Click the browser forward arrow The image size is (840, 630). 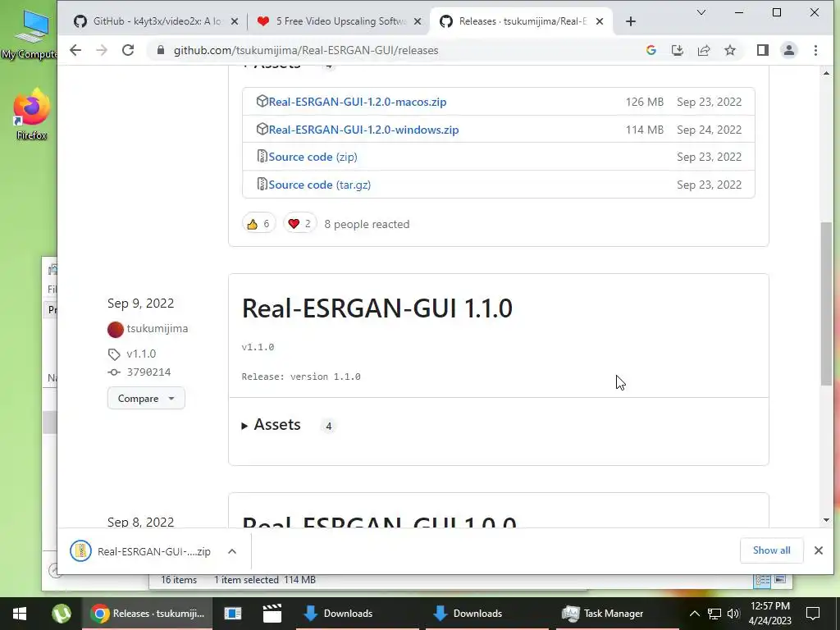pos(101,50)
